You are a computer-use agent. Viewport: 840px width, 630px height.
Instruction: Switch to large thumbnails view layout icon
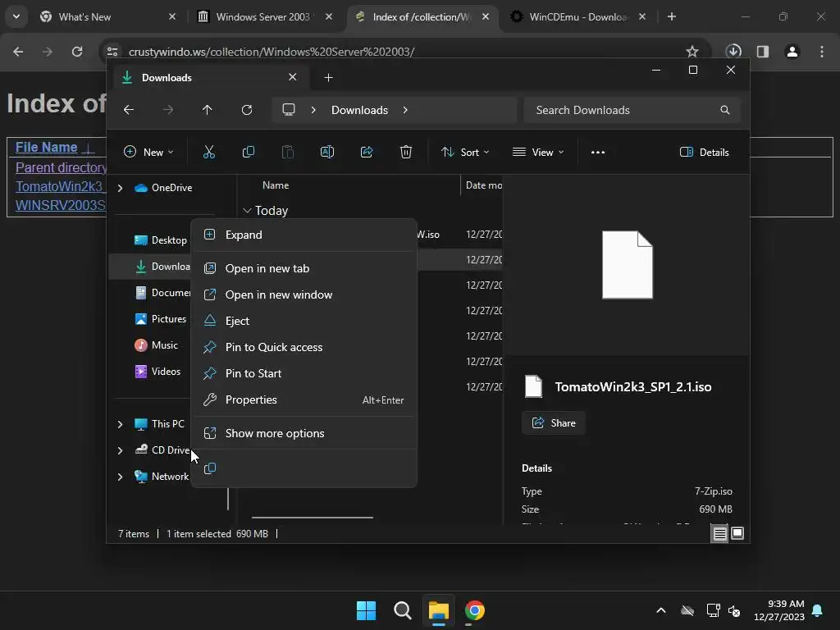[737, 533]
